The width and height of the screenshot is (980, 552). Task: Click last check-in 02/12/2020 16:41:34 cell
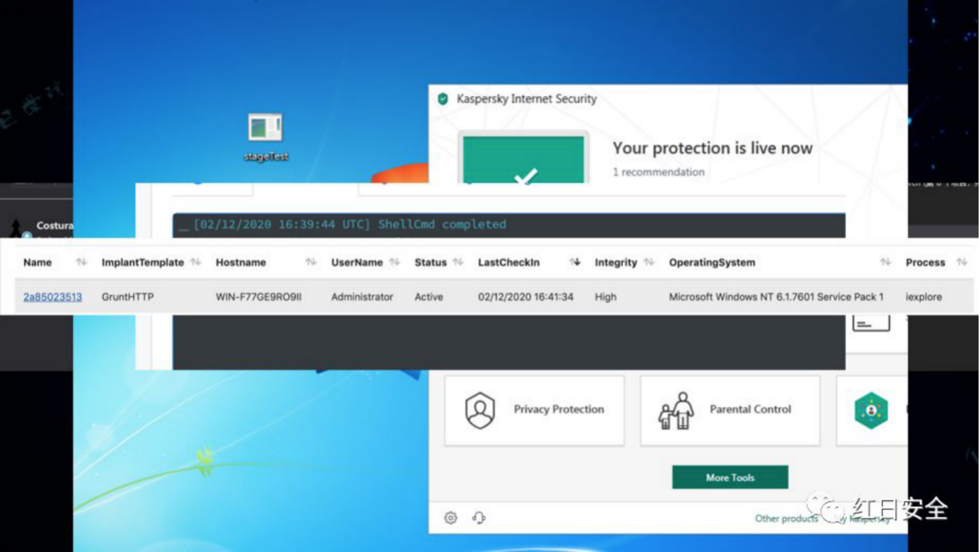pos(526,297)
